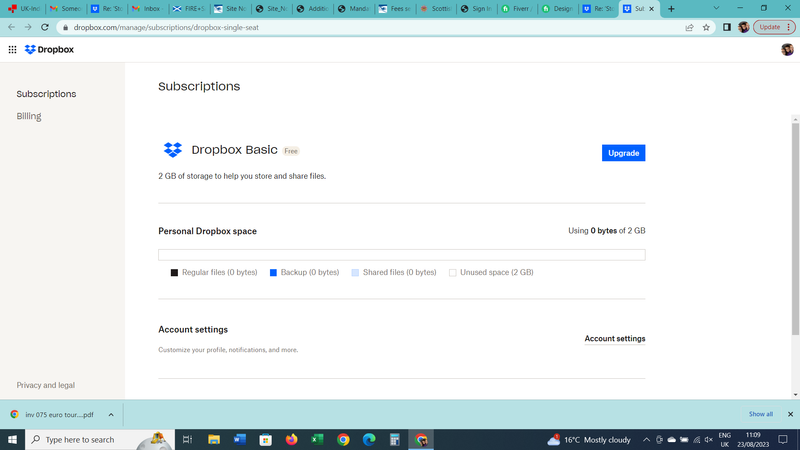Switch to the Fiverr browser tab

point(518,9)
